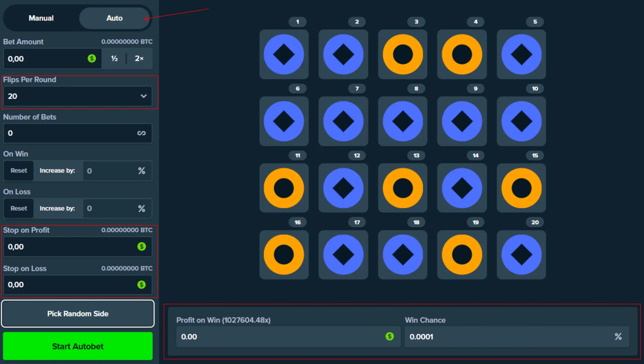Screen dimensions: 644x364
Task: Flip coin 9 blue diamond
Action: (x=462, y=121)
